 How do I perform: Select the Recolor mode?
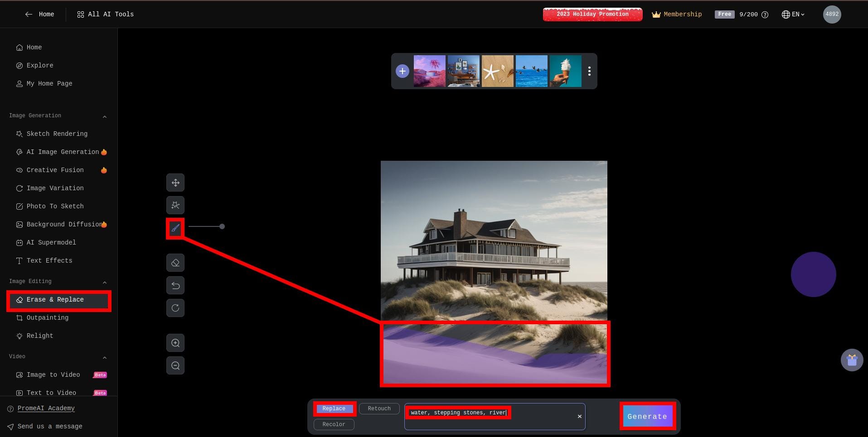pos(334,424)
